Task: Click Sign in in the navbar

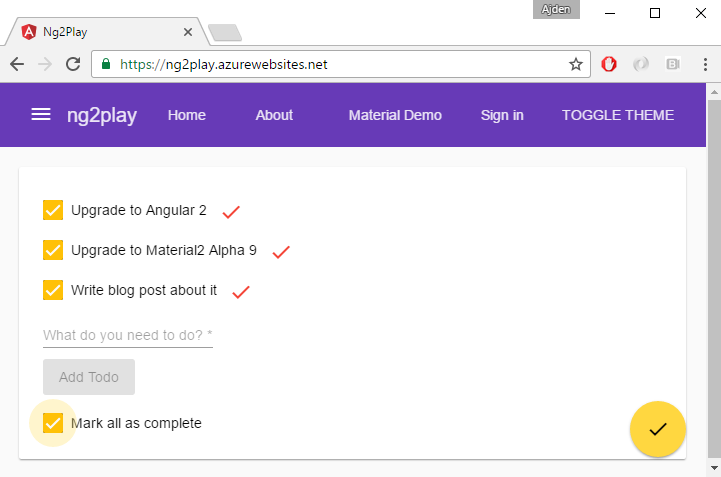Action: (x=502, y=115)
